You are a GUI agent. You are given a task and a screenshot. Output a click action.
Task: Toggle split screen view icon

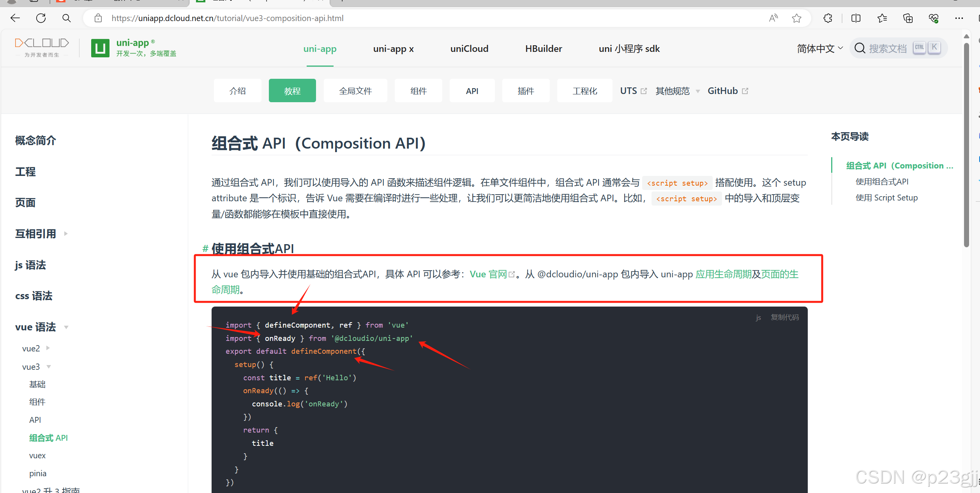[856, 18]
